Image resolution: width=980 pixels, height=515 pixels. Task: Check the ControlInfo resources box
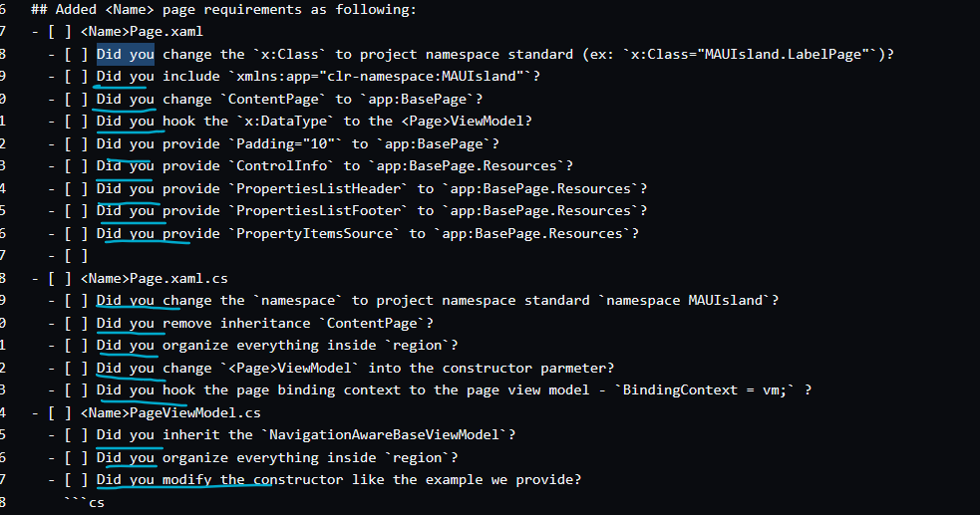coord(76,166)
